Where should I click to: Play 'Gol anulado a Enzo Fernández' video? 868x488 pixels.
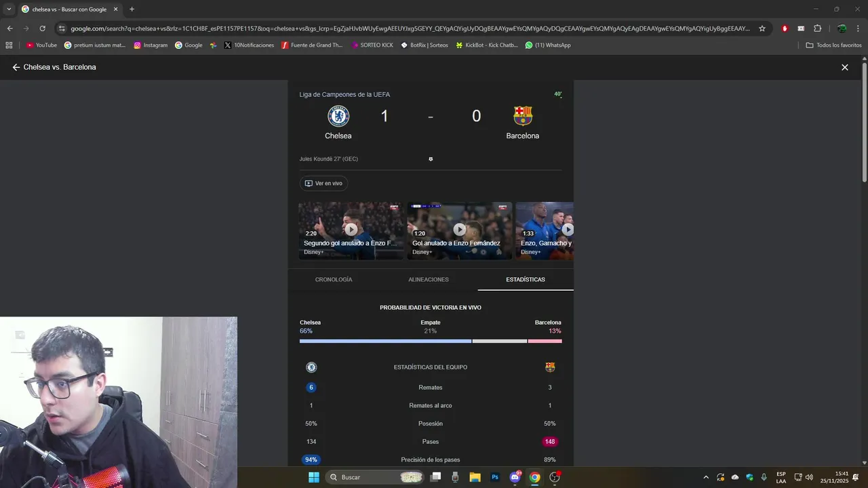(459, 230)
